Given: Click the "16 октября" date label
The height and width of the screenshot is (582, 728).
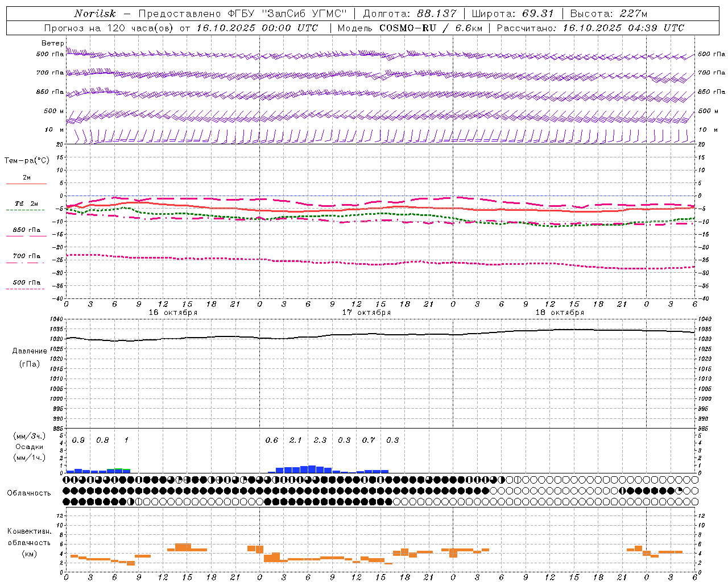Looking at the screenshot, I should click(x=173, y=313).
